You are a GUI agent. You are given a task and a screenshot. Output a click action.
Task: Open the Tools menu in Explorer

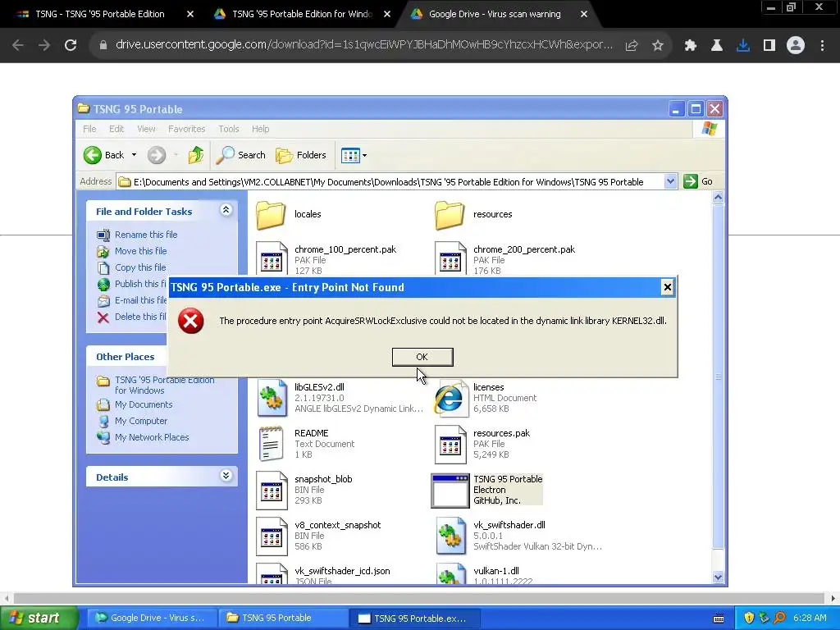coord(228,129)
